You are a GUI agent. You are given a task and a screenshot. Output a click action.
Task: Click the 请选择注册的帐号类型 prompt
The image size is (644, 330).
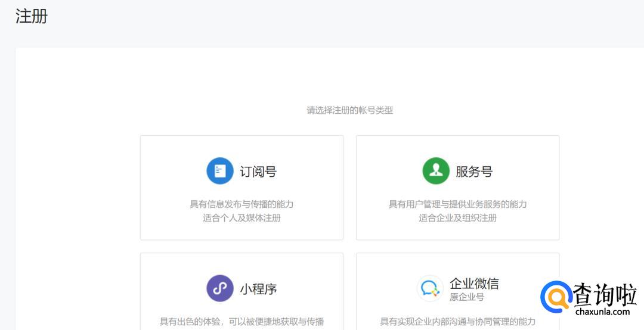[x=349, y=110]
